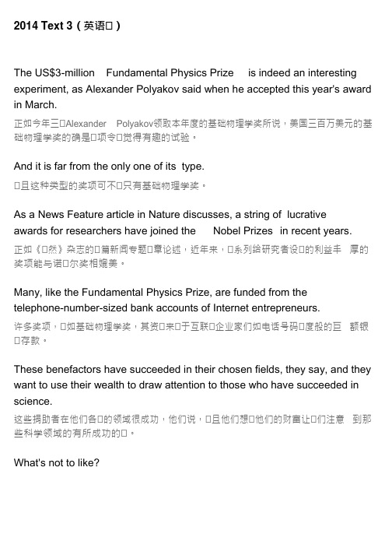Click the words 'in March.'
Viewport: 392px width, 555px height.
35,105
